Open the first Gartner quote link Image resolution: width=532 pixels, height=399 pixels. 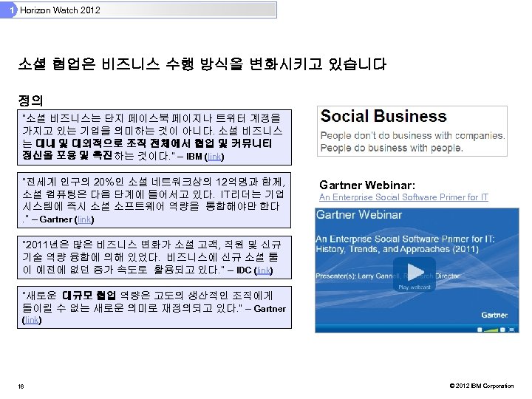[x=83, y=219]
